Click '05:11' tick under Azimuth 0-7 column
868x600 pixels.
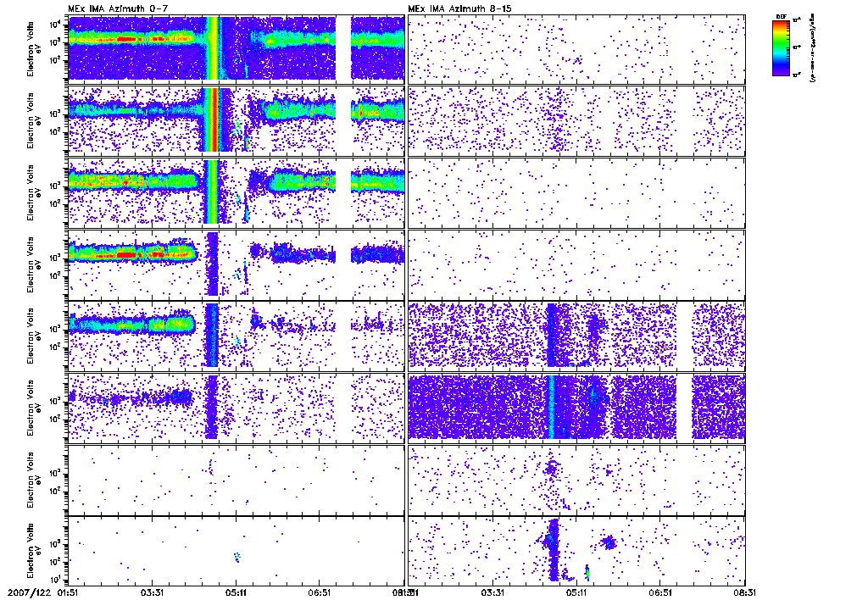(236, 593)
